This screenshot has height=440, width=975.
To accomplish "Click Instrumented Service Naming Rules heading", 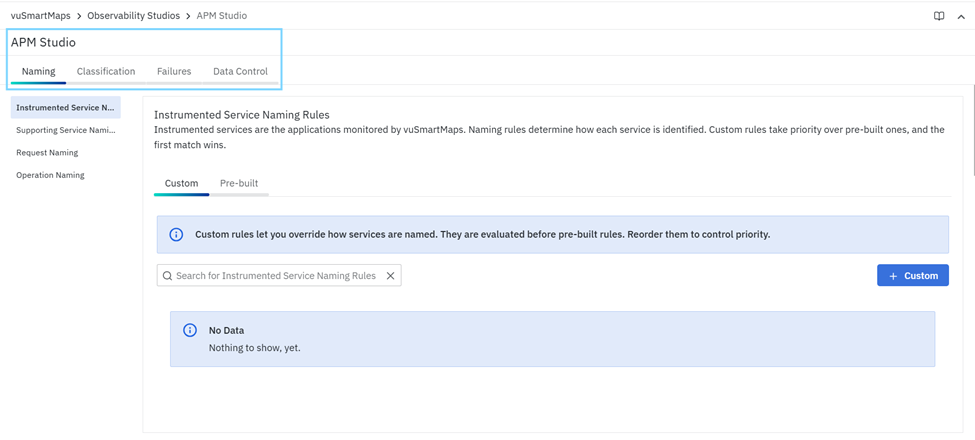I will 242,115.
